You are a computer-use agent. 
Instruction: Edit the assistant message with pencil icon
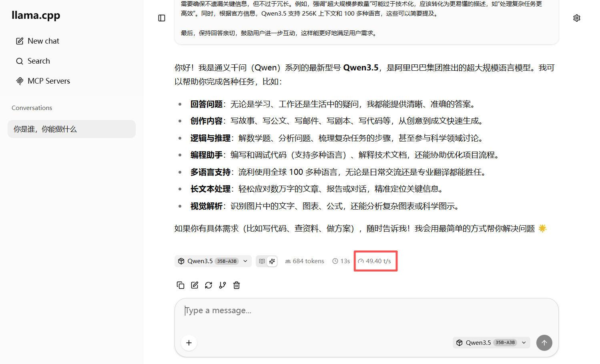click(x=195, y=285)
